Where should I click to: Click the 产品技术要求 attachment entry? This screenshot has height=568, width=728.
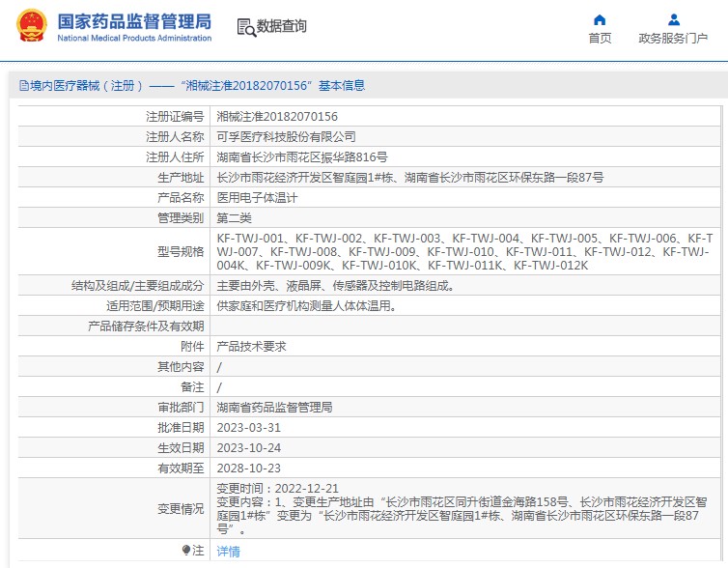coord(251,346)
